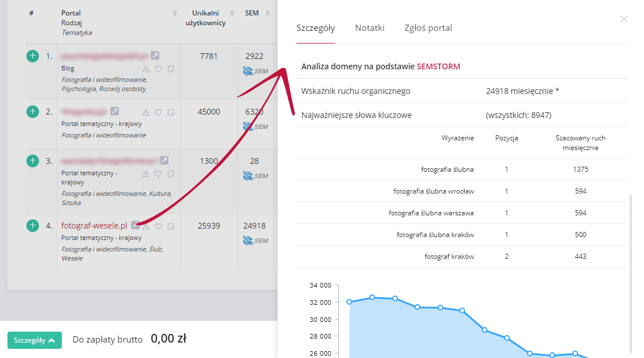
Task: Open external link icon for portal 3
Action: (164, 160)
